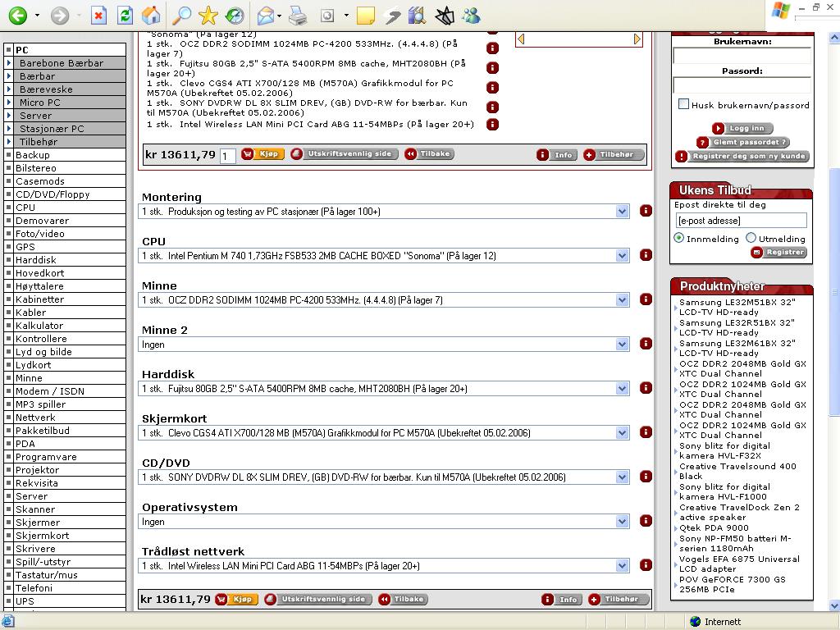
Task: Select the Utmelding radio button
Action: pyautogui.click(x=751, y=238)
